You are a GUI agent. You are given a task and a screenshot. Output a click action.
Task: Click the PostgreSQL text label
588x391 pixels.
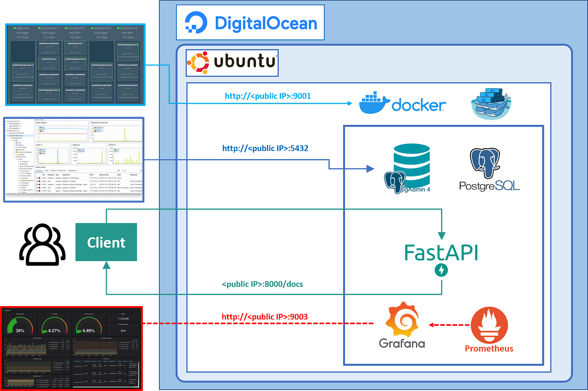click(489, 185)
